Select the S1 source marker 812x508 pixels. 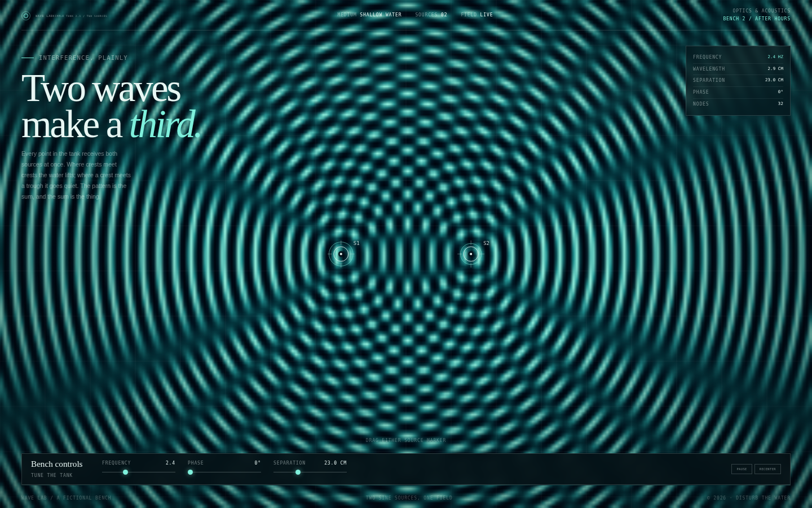[341, 254]
